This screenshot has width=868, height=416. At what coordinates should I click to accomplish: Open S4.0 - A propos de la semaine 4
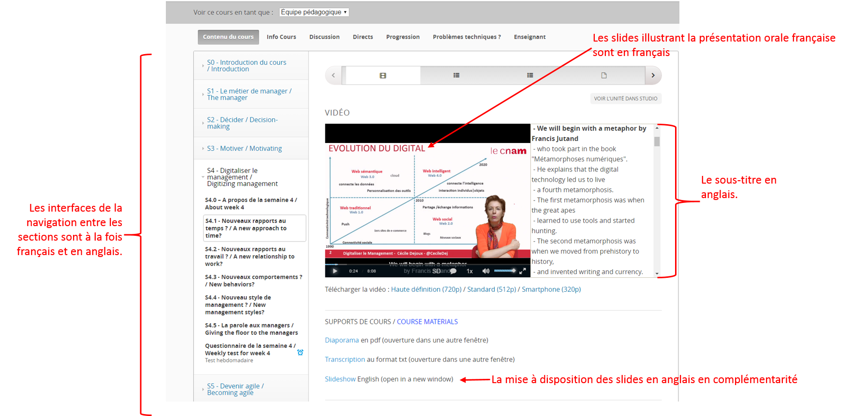[255, 203]
